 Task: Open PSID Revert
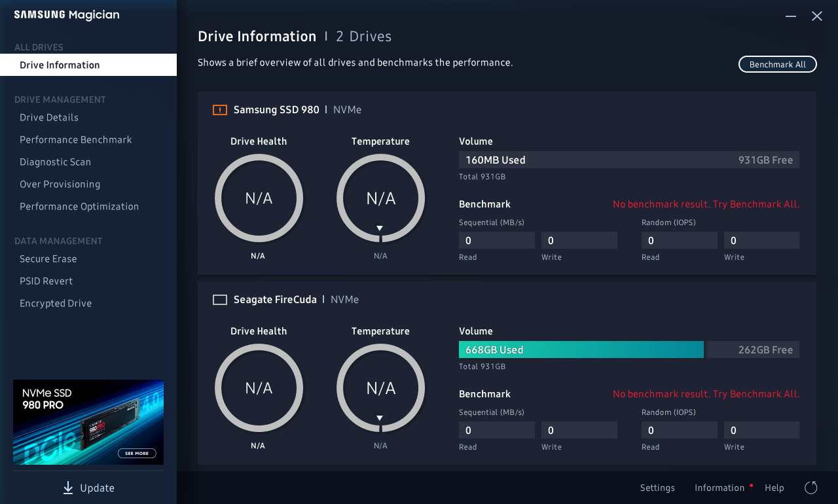46,281
